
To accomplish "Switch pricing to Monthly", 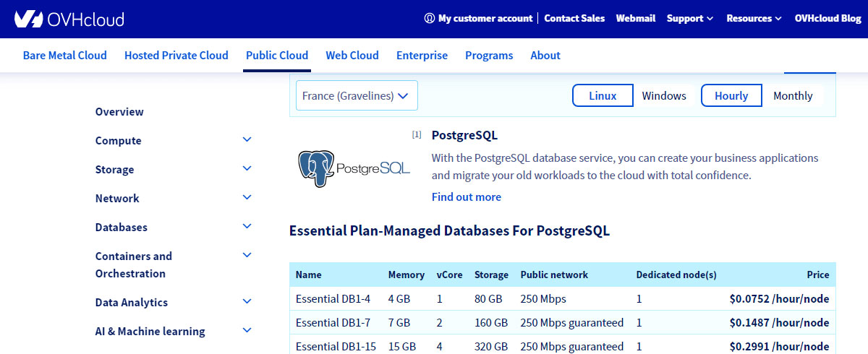I will [x=793, y=95].
